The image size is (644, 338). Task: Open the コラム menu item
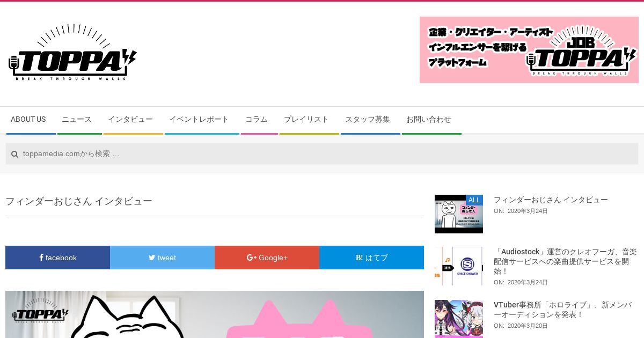tap(257, 119)
